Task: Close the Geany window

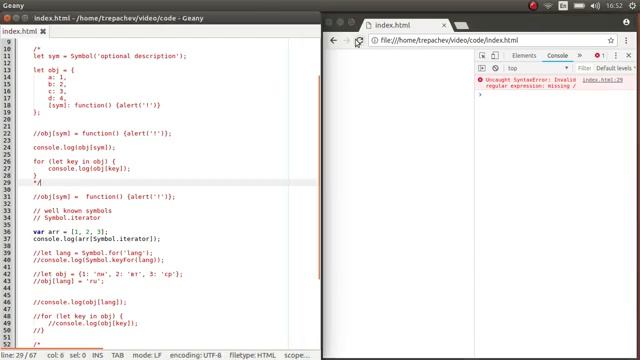Action: (7, 18)
